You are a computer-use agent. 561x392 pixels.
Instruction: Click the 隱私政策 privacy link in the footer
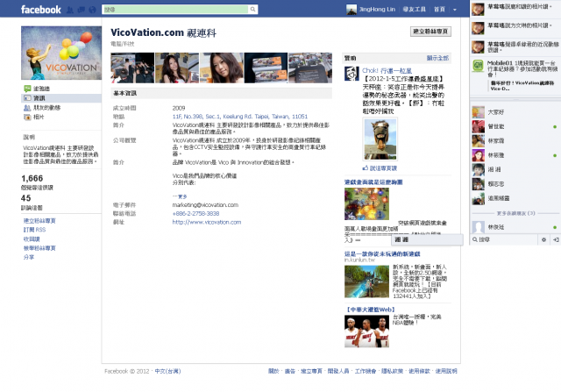click(x=392, y=371)
